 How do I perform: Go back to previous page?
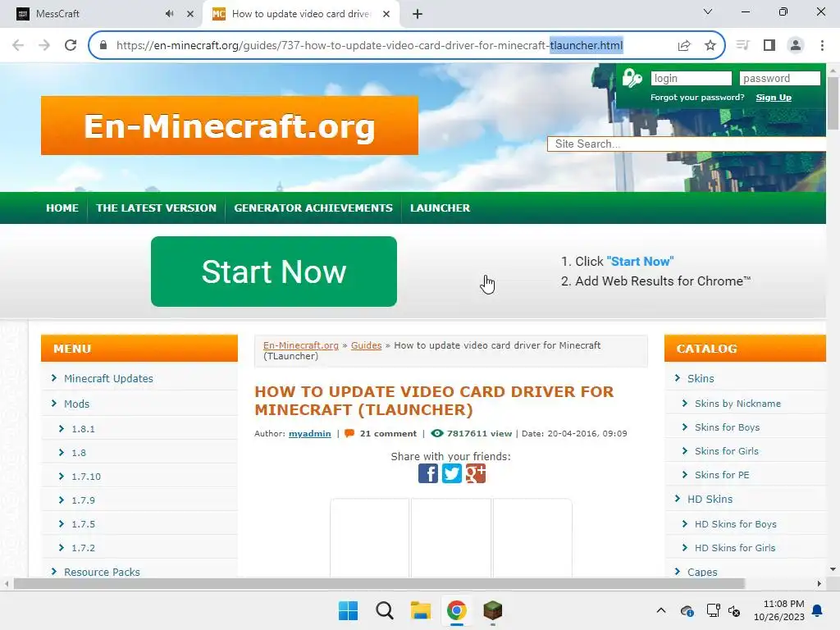pos(18,45)
